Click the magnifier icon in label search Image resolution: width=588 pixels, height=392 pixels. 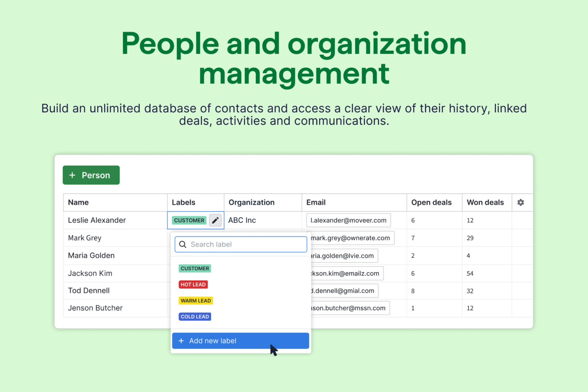(183, 245)
